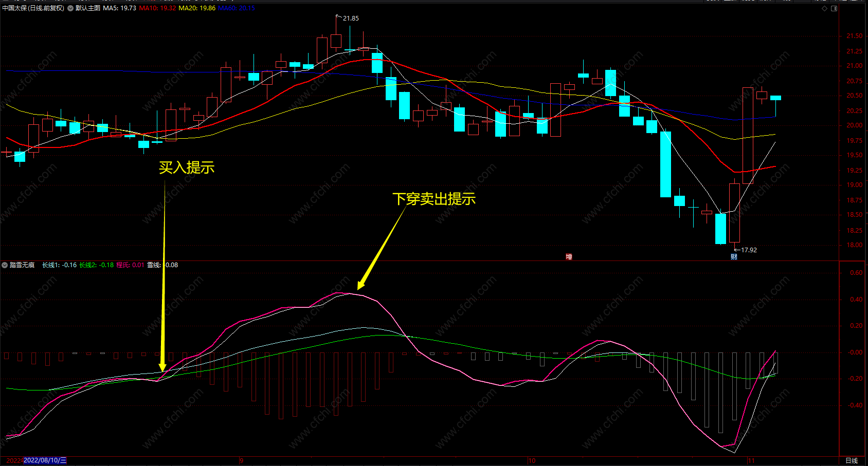Click the -0.40 indicator axis label
The width and height of the screenshot is (868, 466).
(855, 405)
